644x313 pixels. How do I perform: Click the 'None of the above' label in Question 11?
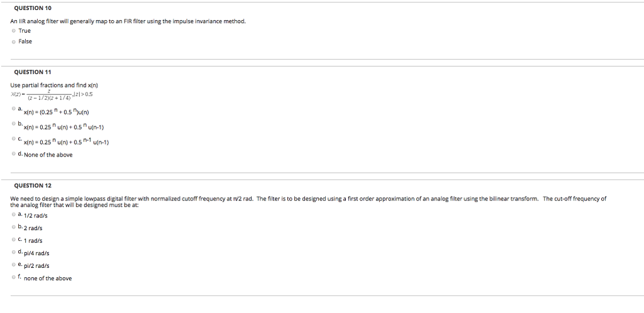click(x=48, y=155)
